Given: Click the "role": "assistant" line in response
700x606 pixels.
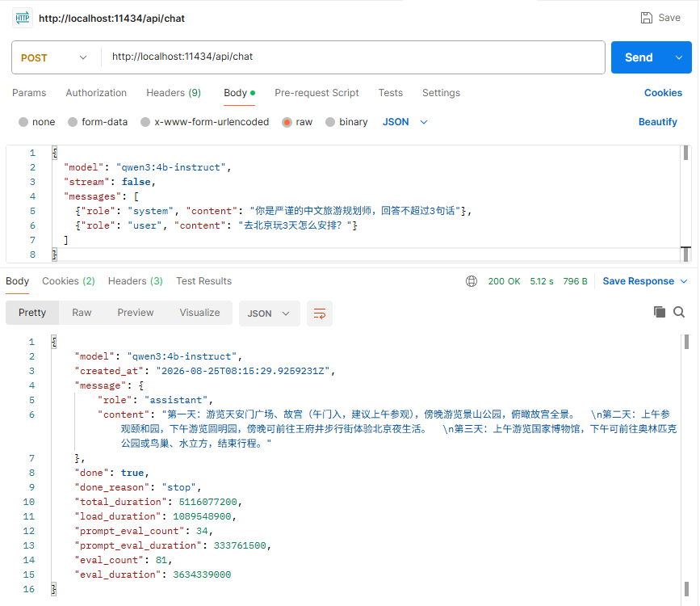Looking at the screenshot, I should pyautogui.click(x=155, y=400).
